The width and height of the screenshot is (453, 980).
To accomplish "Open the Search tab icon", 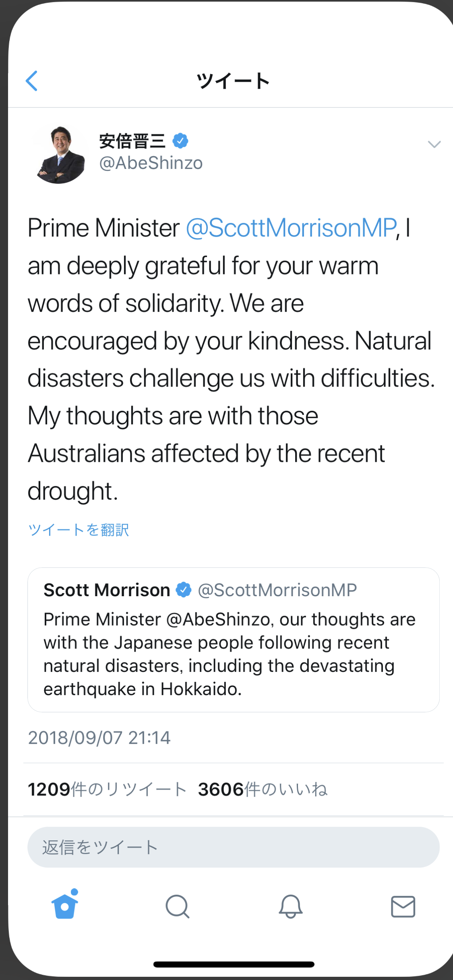I will (177, 907).
